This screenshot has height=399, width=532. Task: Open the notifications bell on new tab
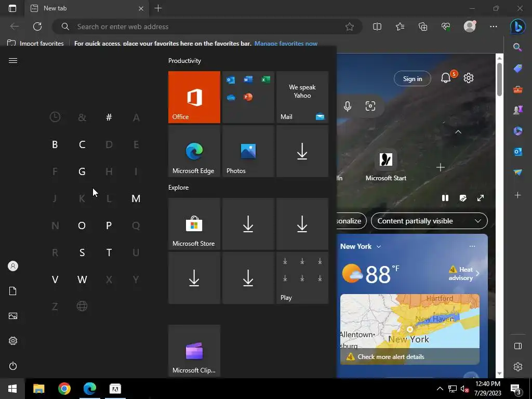click(446, 78)
